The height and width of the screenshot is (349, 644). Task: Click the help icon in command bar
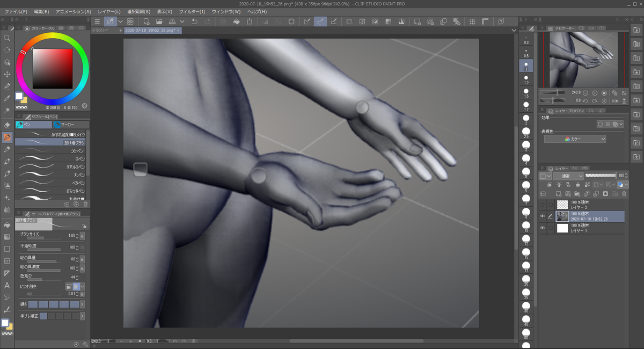coord(501,21)
